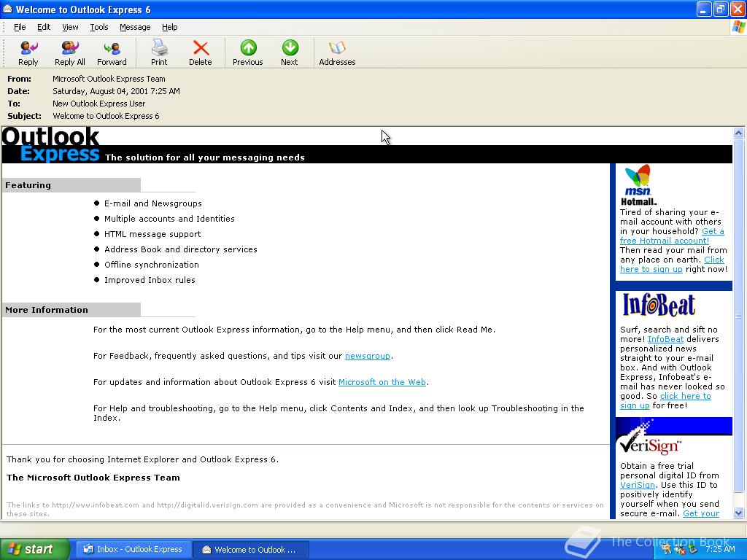Open the Tools menu
Image resolution: width=747 pixels, height=560 pixels.
pyautogui.click(x=99, y=27)
